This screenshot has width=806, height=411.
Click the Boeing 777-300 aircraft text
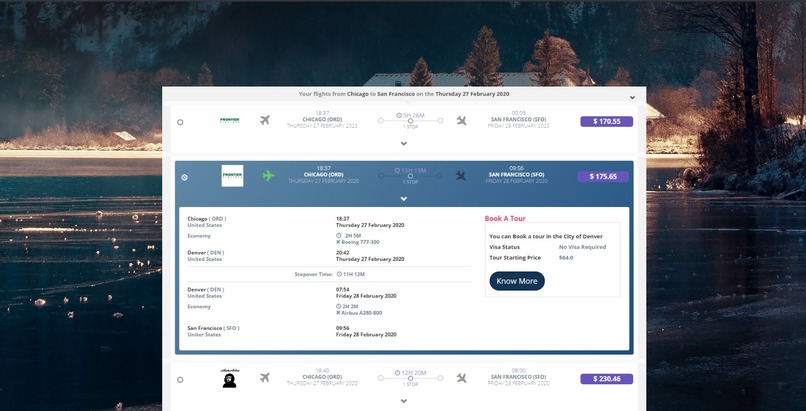360,242
